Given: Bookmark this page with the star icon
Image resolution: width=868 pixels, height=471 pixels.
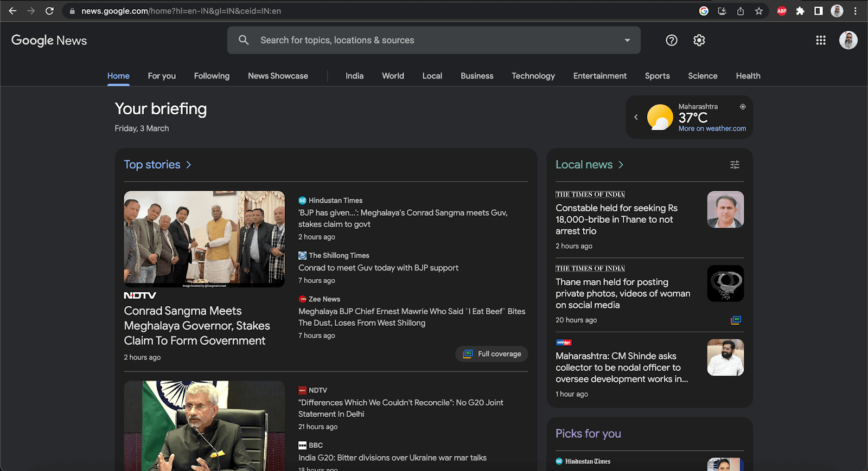Looking at the screenshot, I should tap(759, 11).
